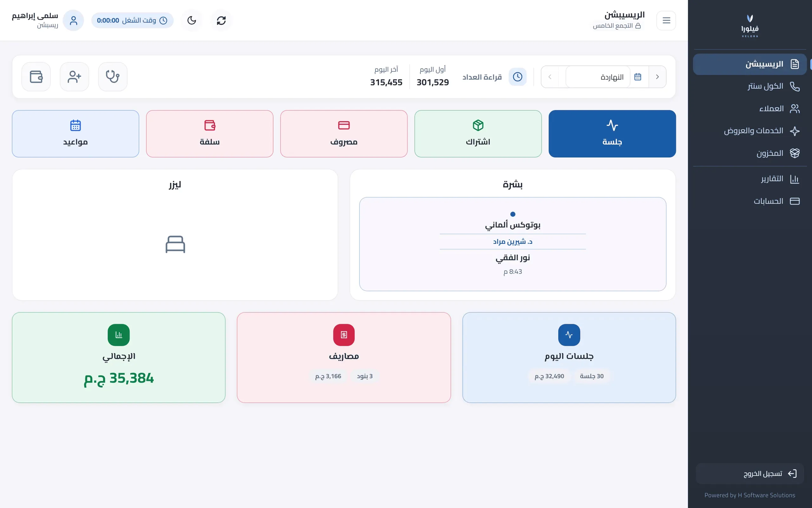Click the سلمى إبراهيم user name
Viewport: 812px width, 508px height.
tap(35, 16)
